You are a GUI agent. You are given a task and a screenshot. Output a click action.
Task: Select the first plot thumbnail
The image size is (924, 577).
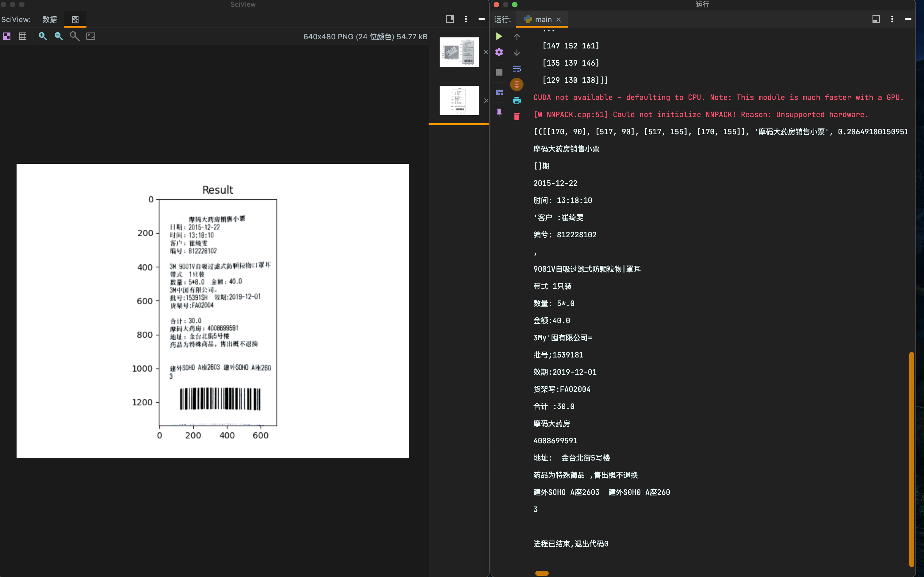459,52
